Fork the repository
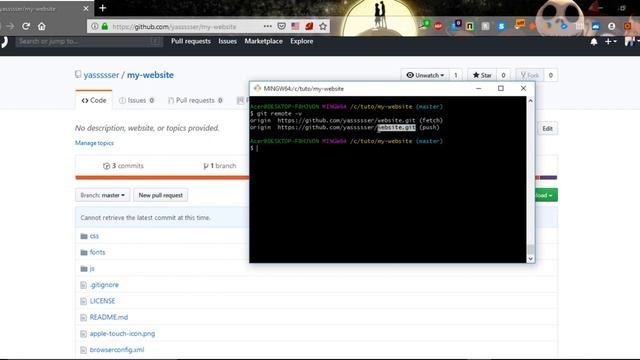Screen dimensions: 640x360 coord(530,75)
